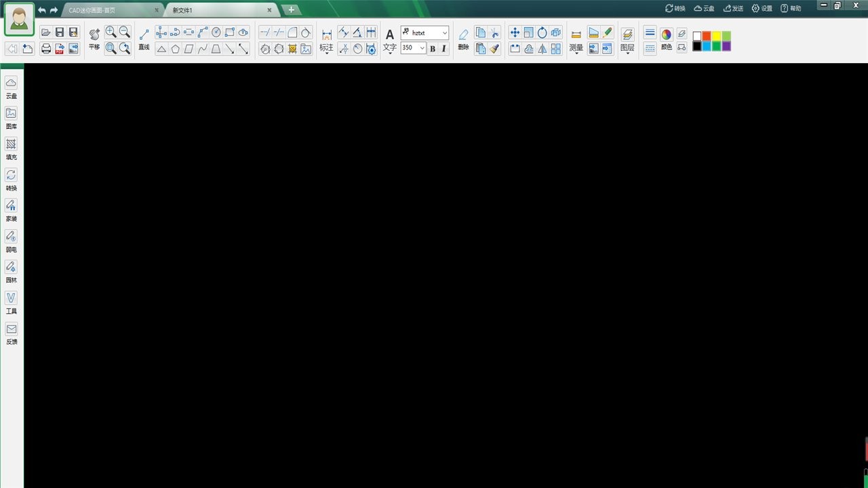The height and width of the screenshot is (488, 868).
Task: Toggle italic text formatting
Action: click(x=443, y=48)
